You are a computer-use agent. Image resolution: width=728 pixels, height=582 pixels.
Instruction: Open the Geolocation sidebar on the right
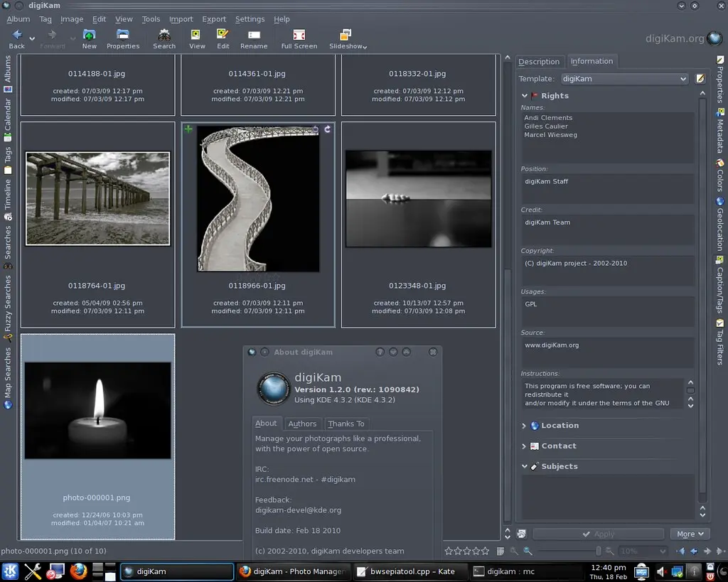pos(719,225)
